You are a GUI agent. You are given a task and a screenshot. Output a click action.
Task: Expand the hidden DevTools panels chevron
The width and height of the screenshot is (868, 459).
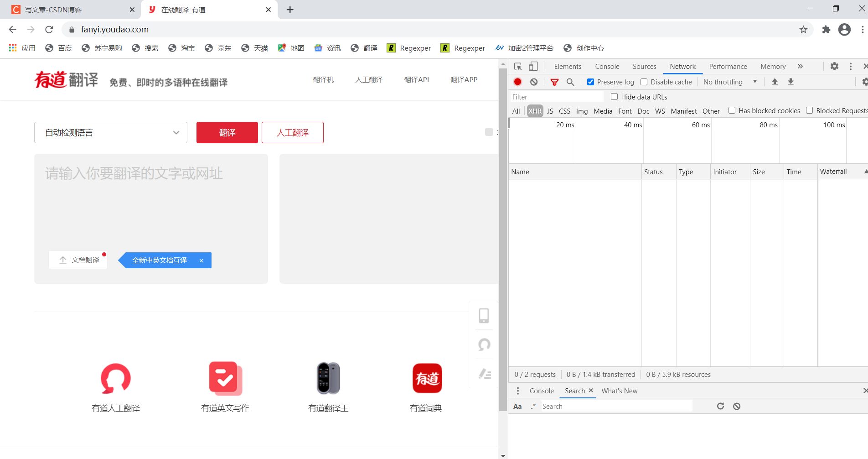point(800,66)
